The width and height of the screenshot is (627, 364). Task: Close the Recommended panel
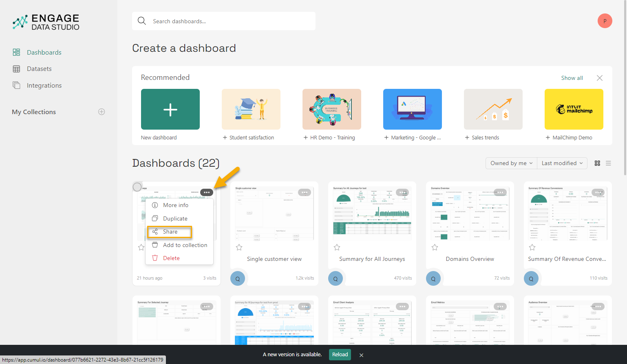click(599, 78)
